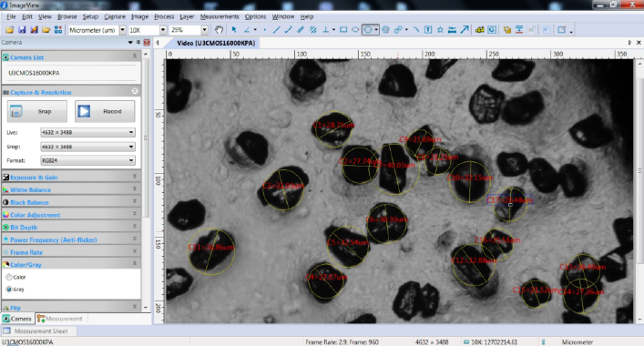Activate the circle measurement tool
The width and height of the screenshot is (644, 346).
coord(368,29)
